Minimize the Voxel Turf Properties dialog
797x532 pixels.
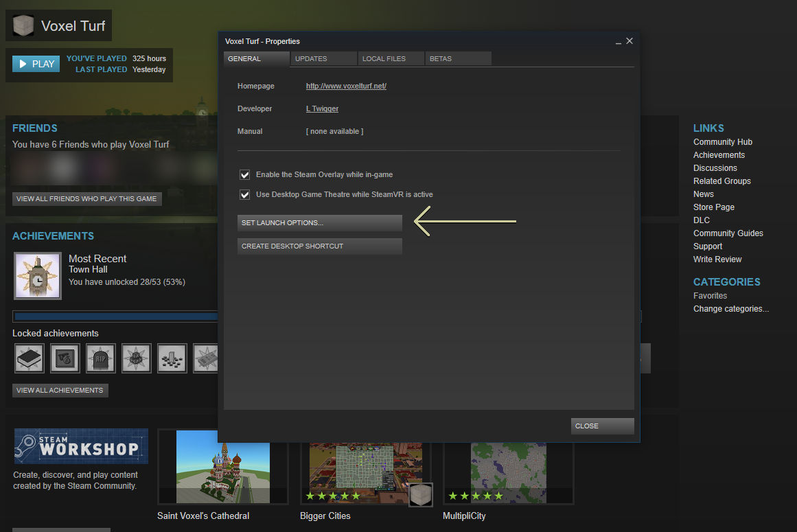(619, 42)
